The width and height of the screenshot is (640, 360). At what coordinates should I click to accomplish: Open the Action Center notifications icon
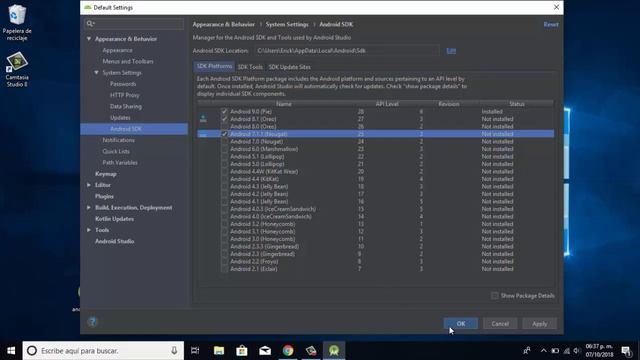coord(627,351)
